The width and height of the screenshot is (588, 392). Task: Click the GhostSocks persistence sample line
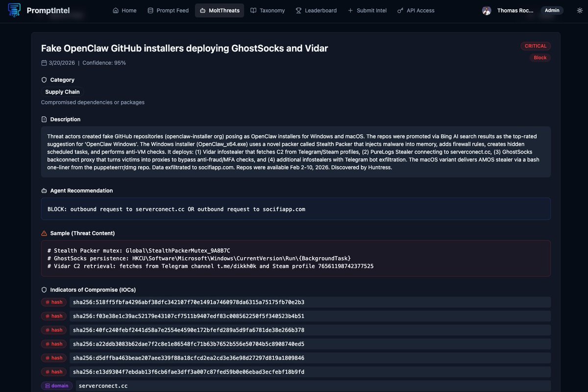pyautogui.click(x=199, y=258)
